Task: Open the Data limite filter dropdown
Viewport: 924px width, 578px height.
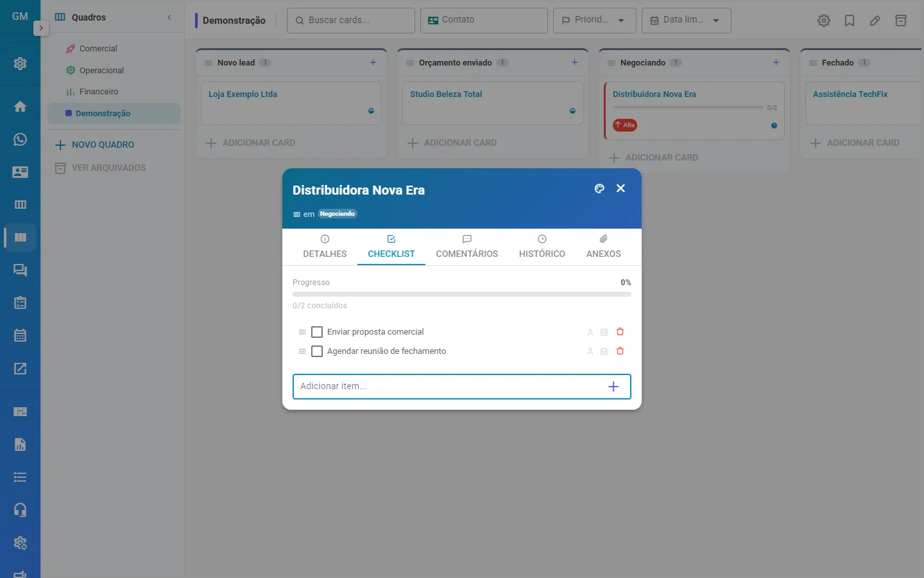Action: [x=686, y=21]
